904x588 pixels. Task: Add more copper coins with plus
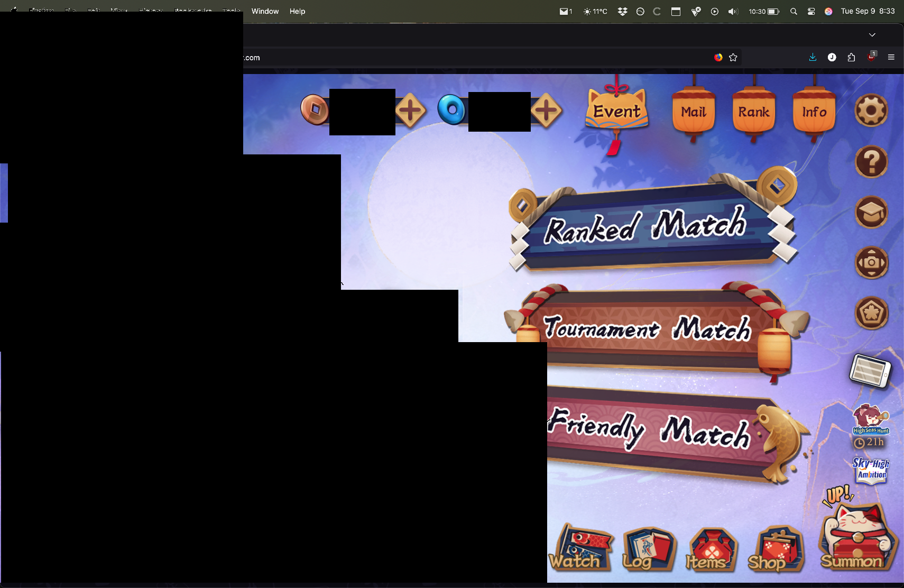(411, 111)
